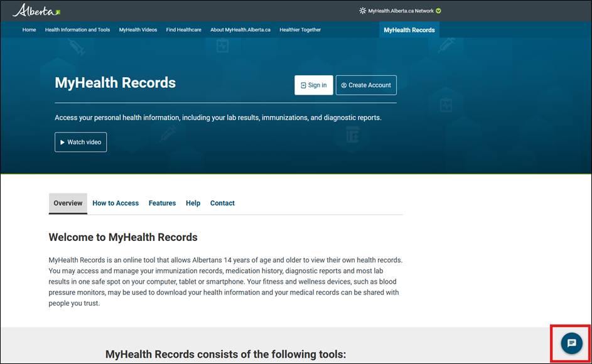Click the large 'MyHealth Records' banner title
The image size is (592, 364).
click(115, 83)
